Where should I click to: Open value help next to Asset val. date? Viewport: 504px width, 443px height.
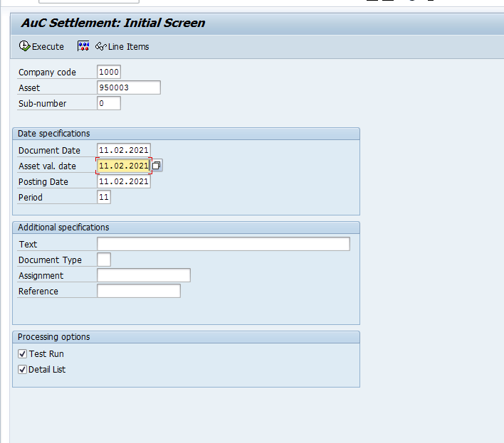click(157, 166)
